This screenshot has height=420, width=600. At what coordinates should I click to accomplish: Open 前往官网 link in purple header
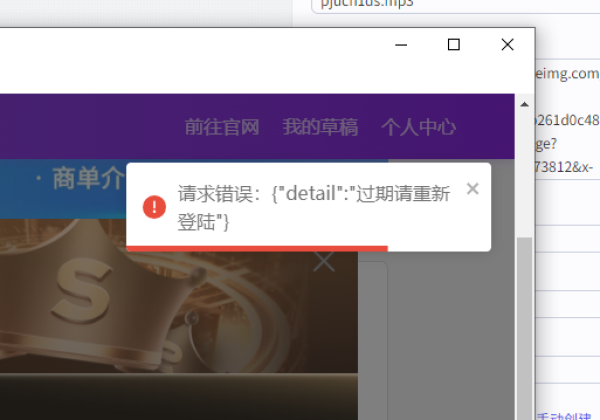click(222, 127)
